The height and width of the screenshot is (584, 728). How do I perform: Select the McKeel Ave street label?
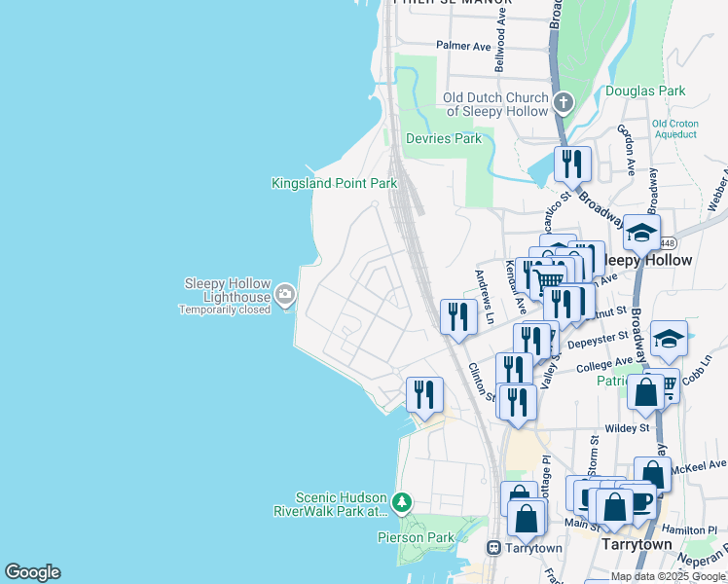[698, 466]
